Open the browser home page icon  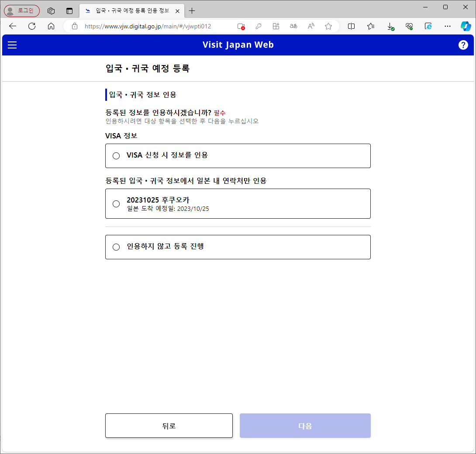tap(51, 26)
